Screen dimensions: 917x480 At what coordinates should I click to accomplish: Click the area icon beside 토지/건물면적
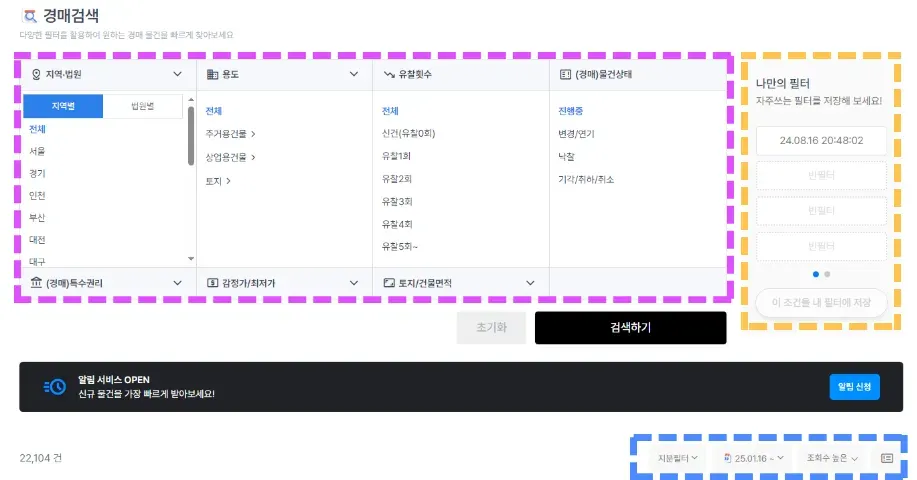[389, 283]
